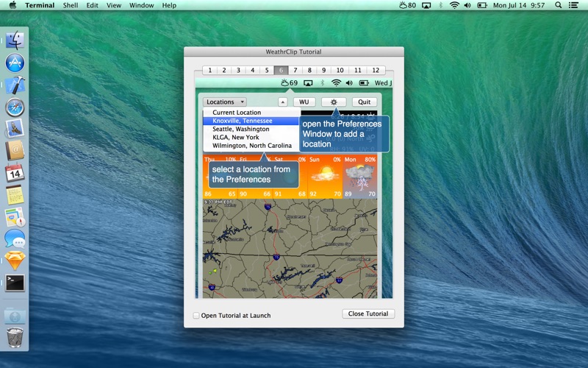This screenshot has height=368, width=588.
Task: Select tutorial step 6 tab
Action: (x=282, y=70)
